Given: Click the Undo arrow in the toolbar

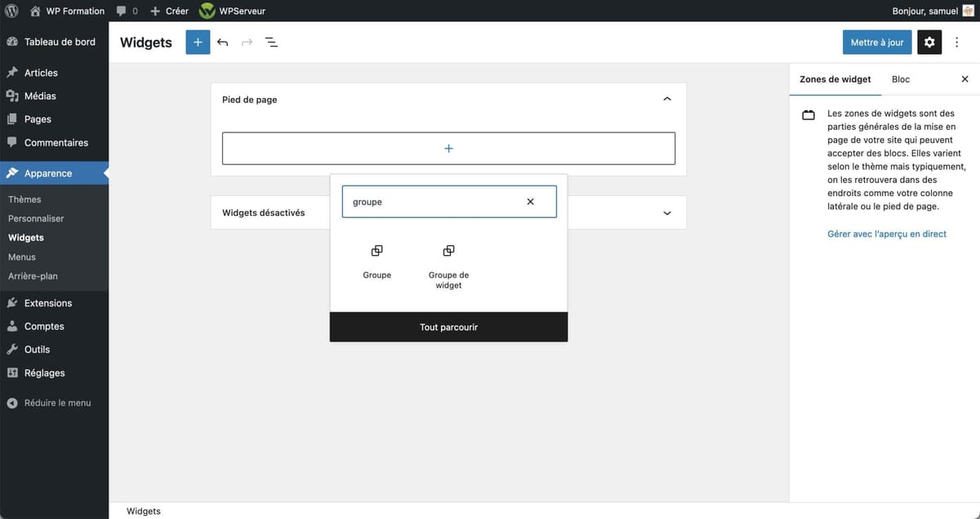Looking at the screenshot, I should 222,41.
